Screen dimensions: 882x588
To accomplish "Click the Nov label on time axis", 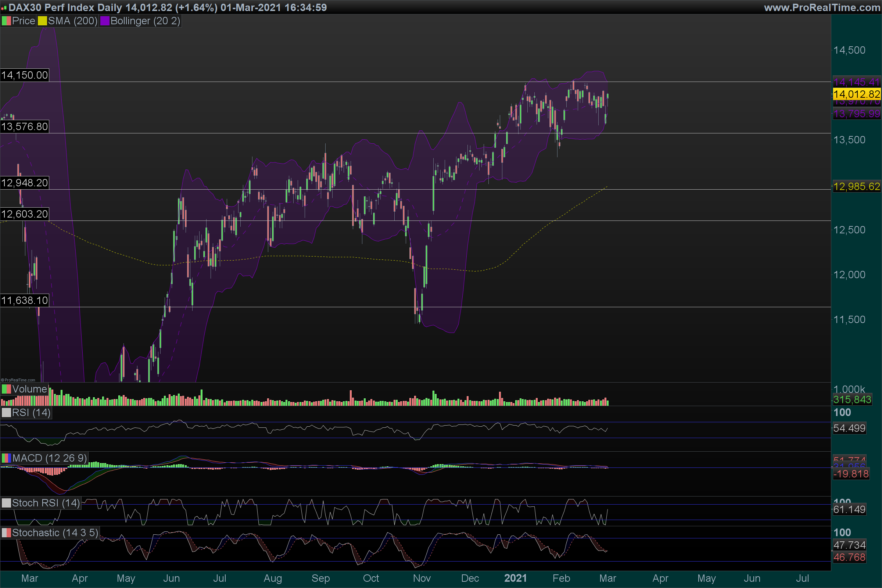I will pos(422,578).
